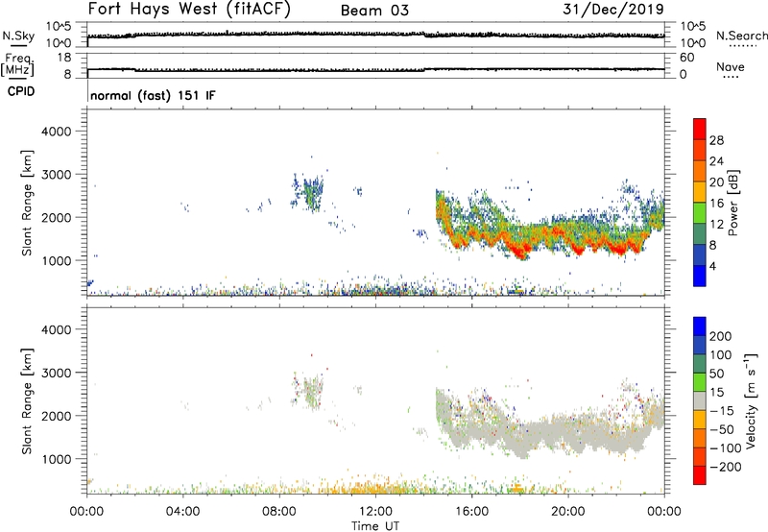The height and width of the screenshot is (532, 768).
Task: Click the "50" Velocity colorbar tick
Action: coord(716,374)
